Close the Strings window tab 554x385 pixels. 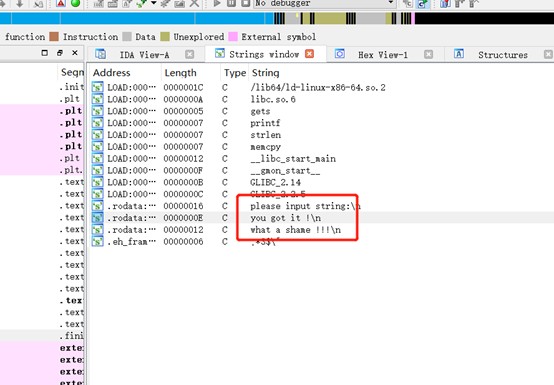[x=310, y=54]
